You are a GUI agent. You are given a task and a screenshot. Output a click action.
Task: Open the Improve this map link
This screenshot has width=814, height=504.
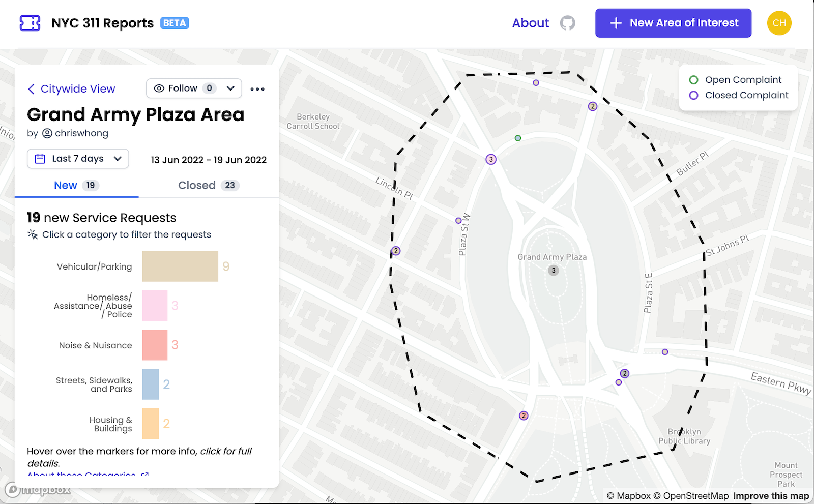pyautogui.click(x=771, y=496)
